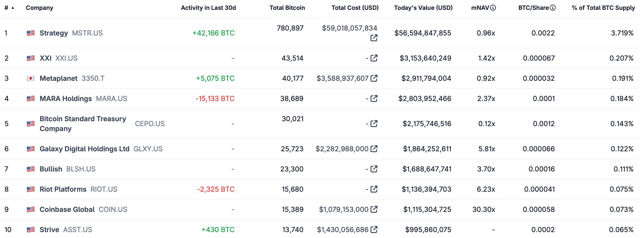Open Strive's total cost external link
644x238 pixels.
[374, 229]
